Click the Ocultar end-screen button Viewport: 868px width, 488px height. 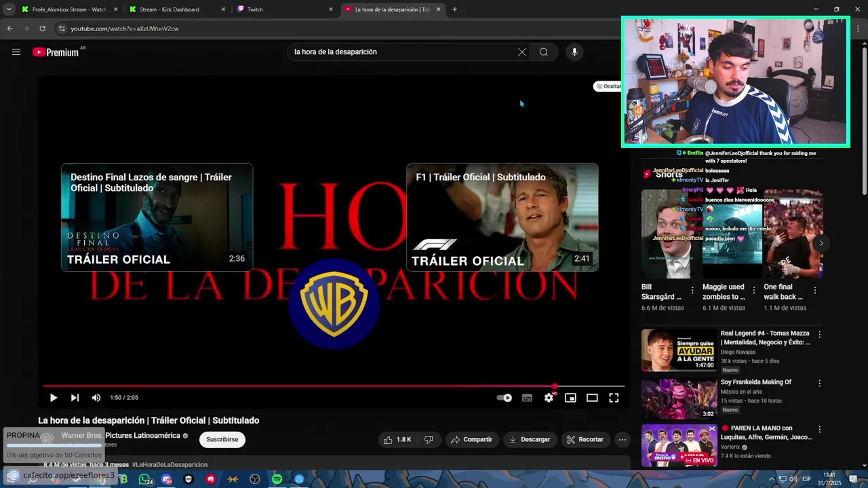[608, 86]
